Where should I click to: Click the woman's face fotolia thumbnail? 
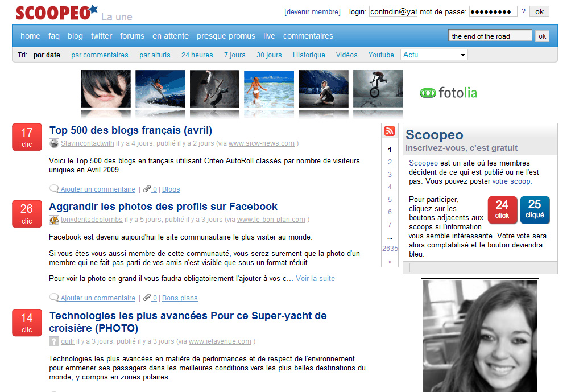[106, 89]
